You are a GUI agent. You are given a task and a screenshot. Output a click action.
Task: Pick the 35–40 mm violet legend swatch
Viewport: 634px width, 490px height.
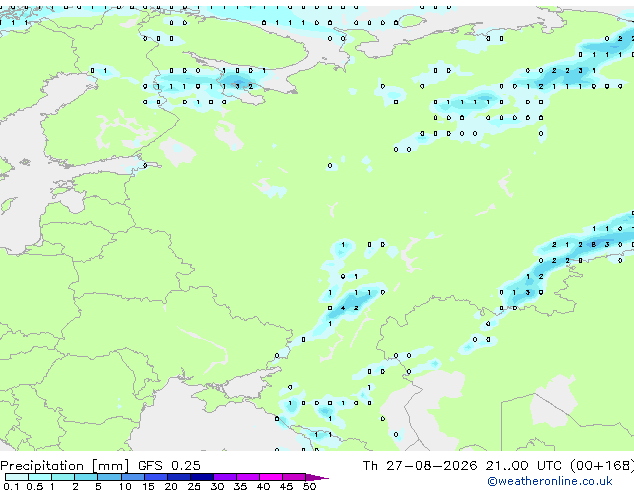(x=248, y=477)
